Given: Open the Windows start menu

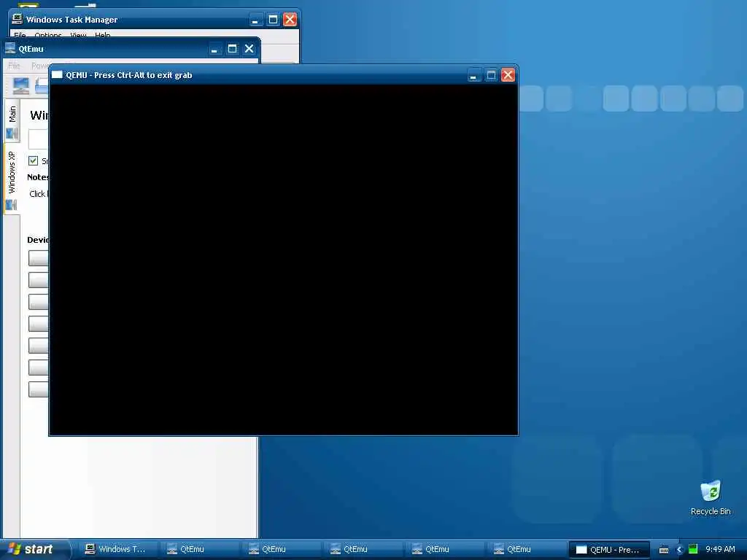Looking at the screenshot, I should click(34, 550).
